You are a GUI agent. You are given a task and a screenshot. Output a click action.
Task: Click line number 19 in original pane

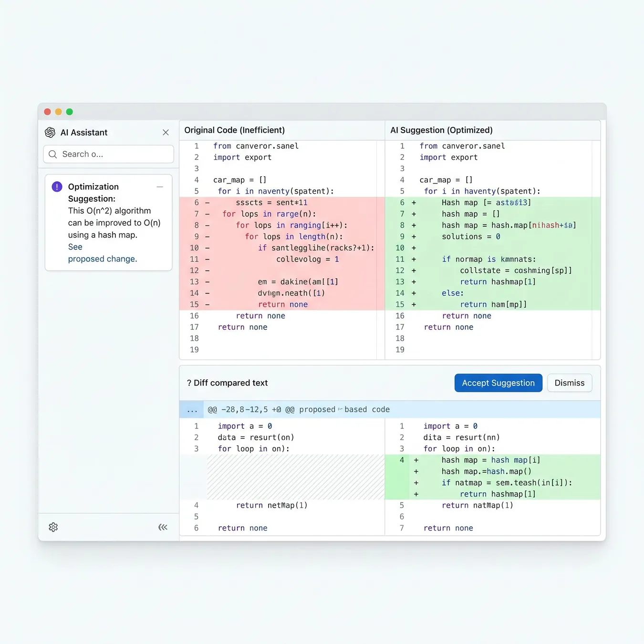(x=195, y=350)
